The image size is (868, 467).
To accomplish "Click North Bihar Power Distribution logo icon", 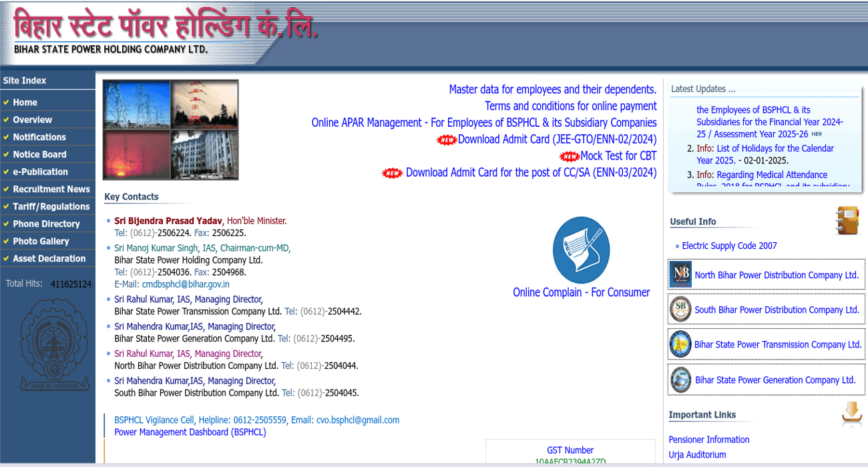I will coord(680,275).
